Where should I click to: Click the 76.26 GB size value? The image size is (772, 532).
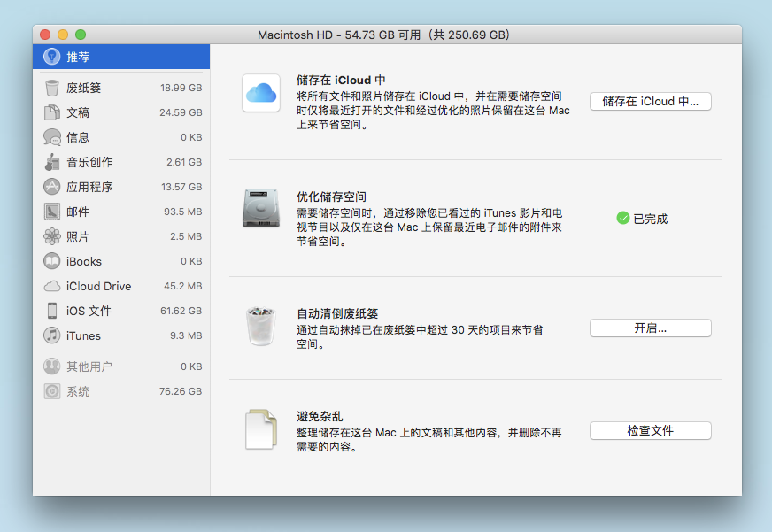point(181,392)
